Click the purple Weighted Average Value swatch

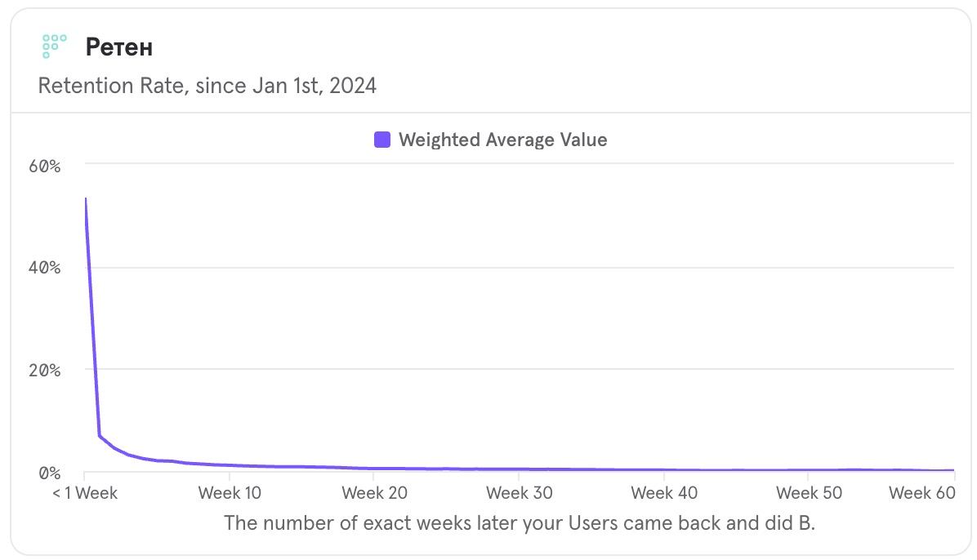tap(382, 140)
